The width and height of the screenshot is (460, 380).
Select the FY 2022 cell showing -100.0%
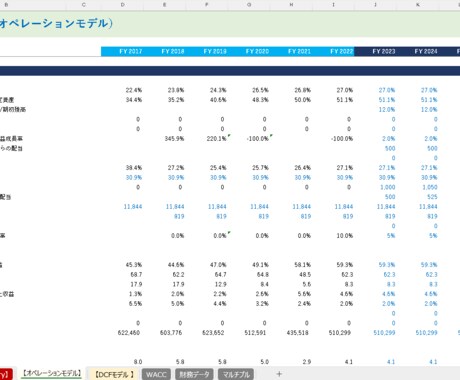(x=342, y=138)
